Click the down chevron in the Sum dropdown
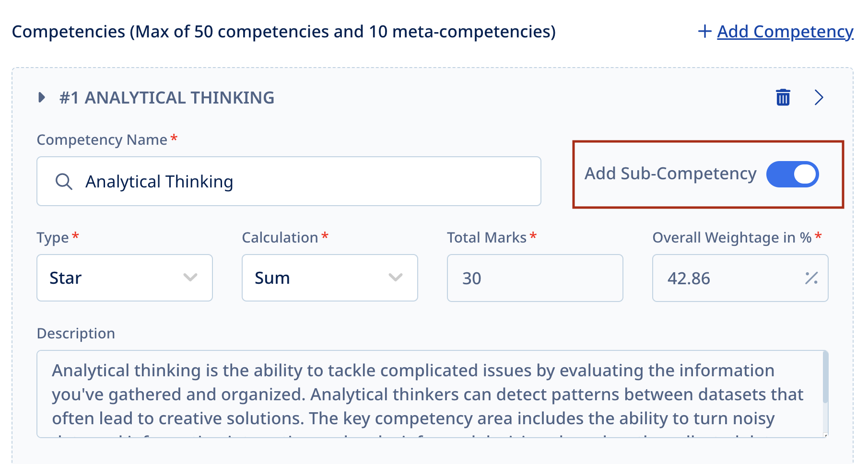 coord(396,278)
